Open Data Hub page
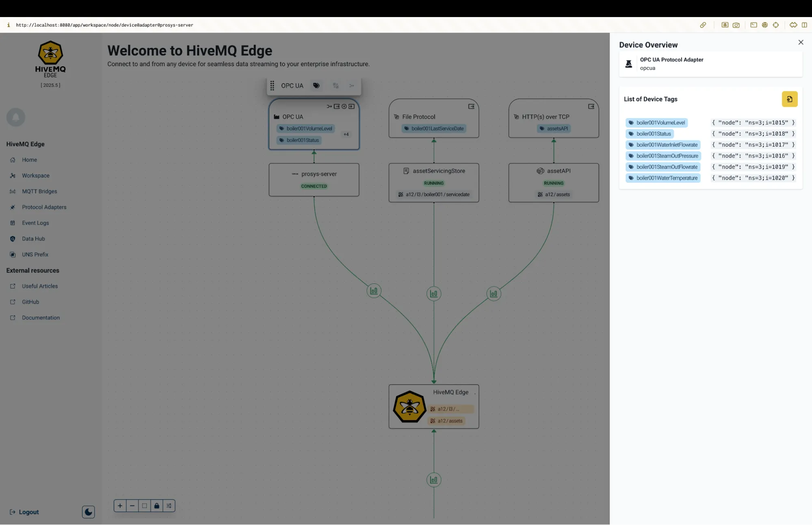Screen dimensions: 812x525 [33, 239]
